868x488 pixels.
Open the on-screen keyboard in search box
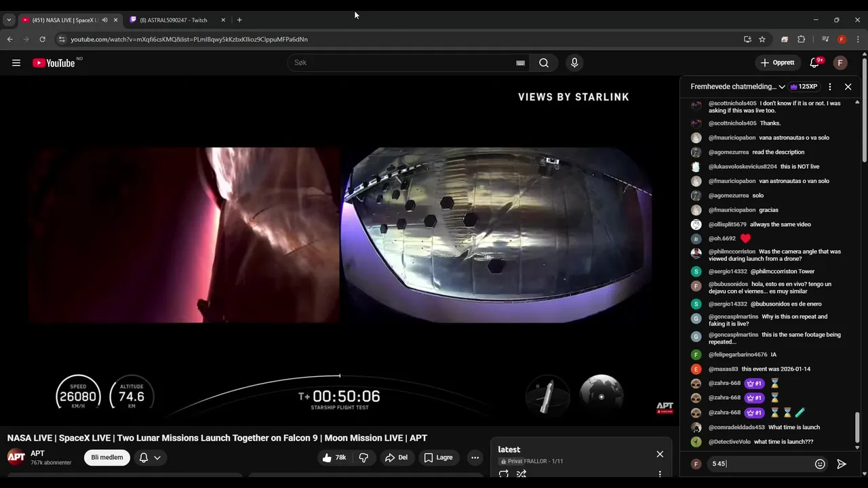[520, 63]
